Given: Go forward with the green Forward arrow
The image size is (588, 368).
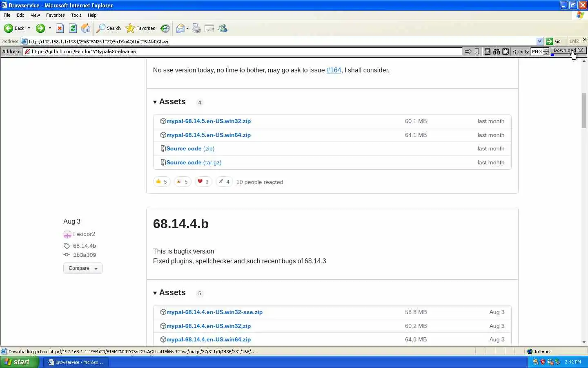Looking at the screenshot, I should coord(40,28).
